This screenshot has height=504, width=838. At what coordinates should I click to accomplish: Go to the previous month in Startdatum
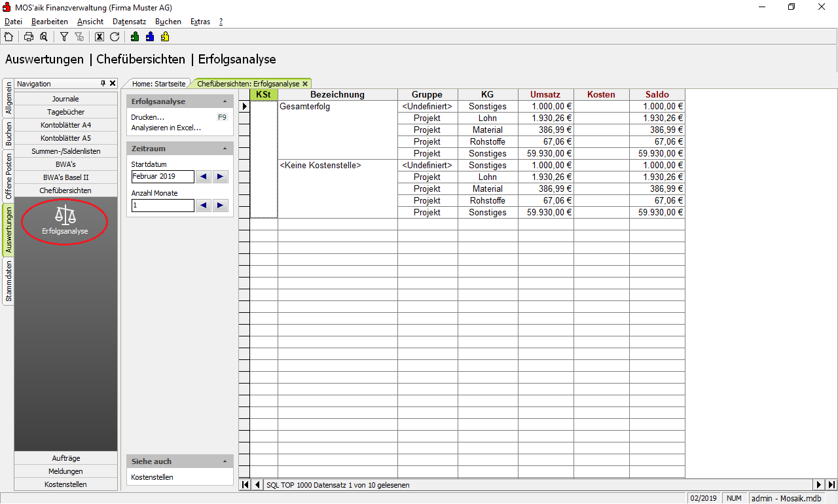coord(204,177)
